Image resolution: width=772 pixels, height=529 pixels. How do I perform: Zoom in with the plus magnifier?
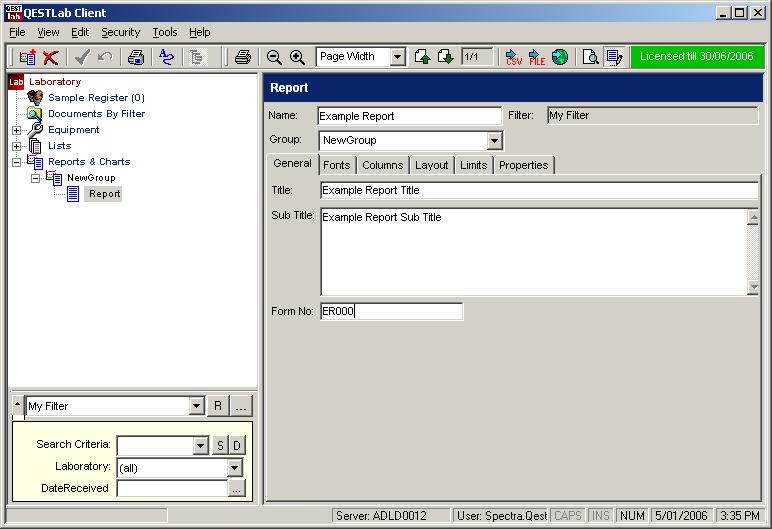click(x=297, y=57)
